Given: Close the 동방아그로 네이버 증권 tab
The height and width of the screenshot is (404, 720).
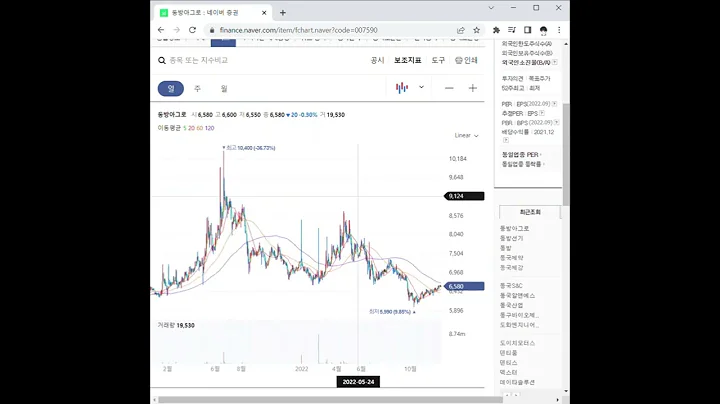Looking at the screenshot, I should (x=264, y=13).
